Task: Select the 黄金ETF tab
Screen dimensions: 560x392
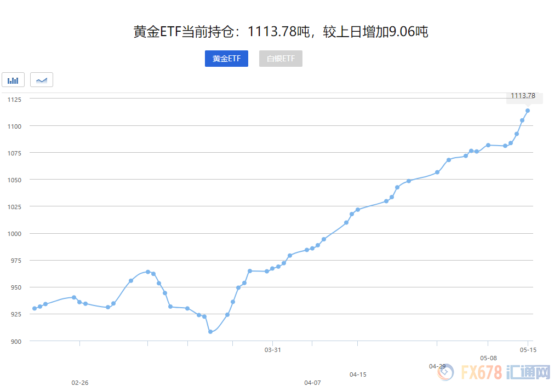Action: click(x=226, y=59)
